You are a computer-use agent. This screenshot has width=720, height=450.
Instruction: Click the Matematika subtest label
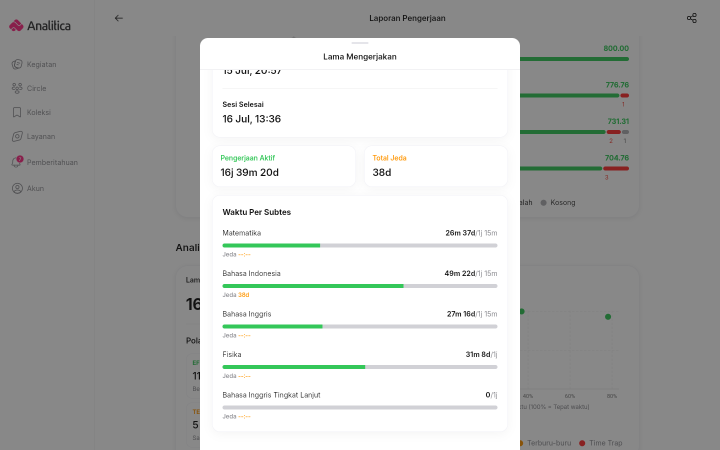(x=242, y=233)
